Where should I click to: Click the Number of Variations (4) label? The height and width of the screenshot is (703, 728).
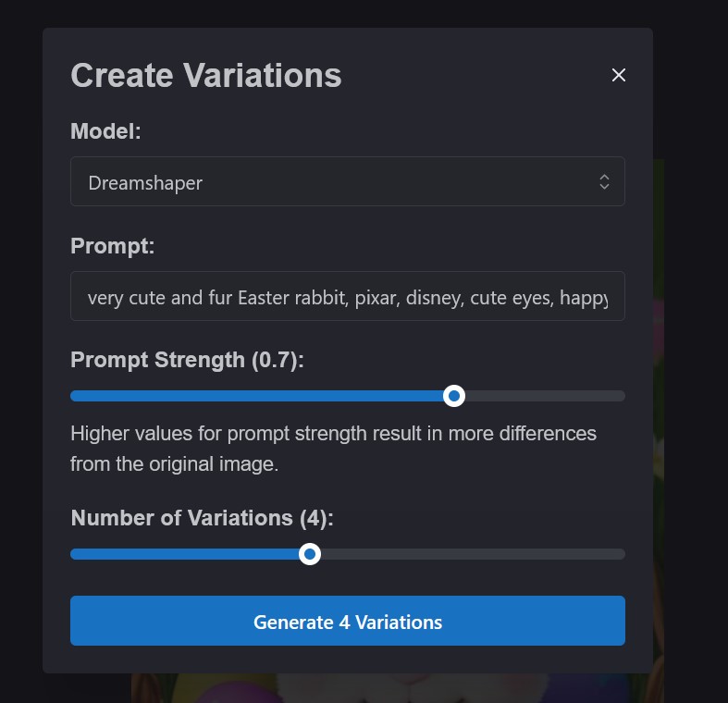(202, 518)
